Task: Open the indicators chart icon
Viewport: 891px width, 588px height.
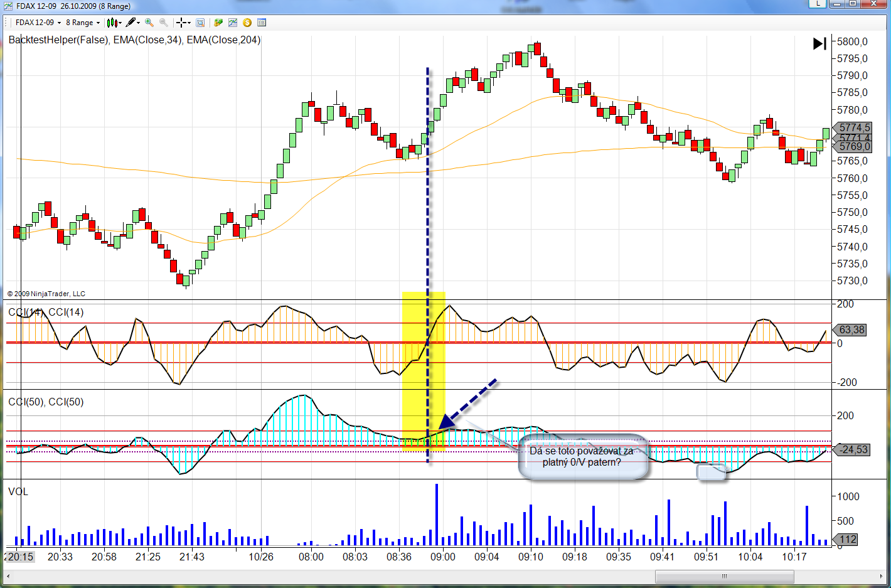Action: click(x=233, y=23)
